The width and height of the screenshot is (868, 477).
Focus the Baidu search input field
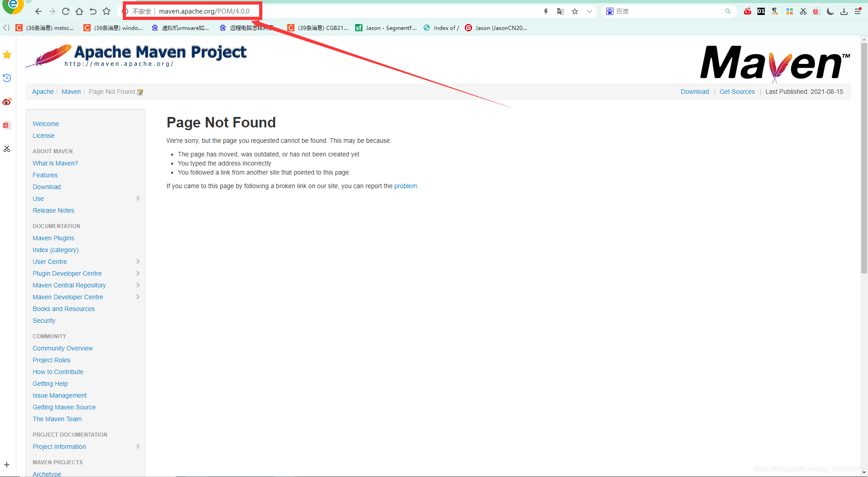(x=668, y=11)
